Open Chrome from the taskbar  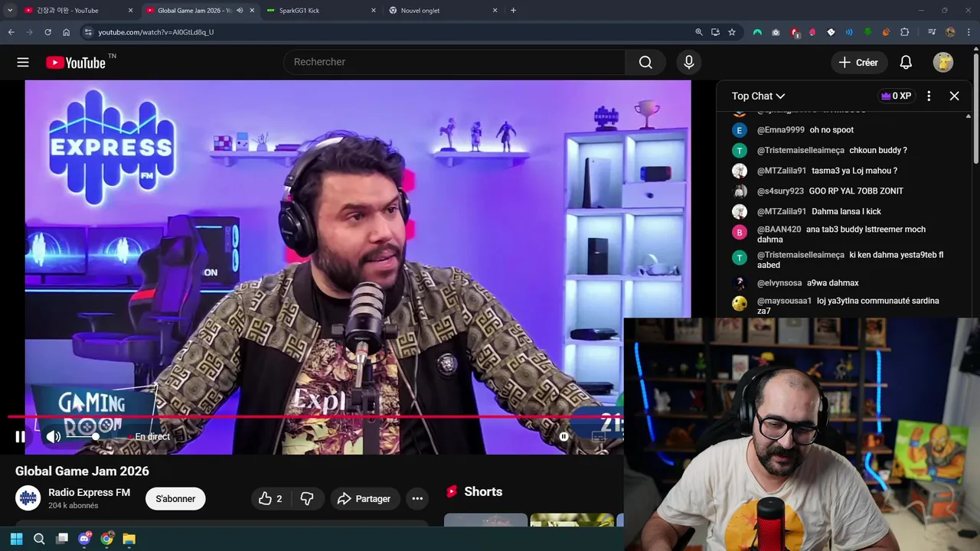coord(106,539)
